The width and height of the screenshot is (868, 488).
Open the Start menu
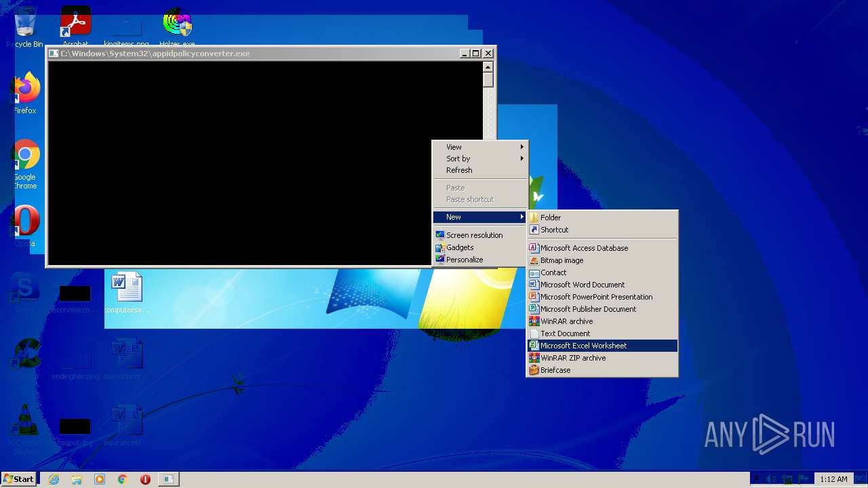[18, 479]
